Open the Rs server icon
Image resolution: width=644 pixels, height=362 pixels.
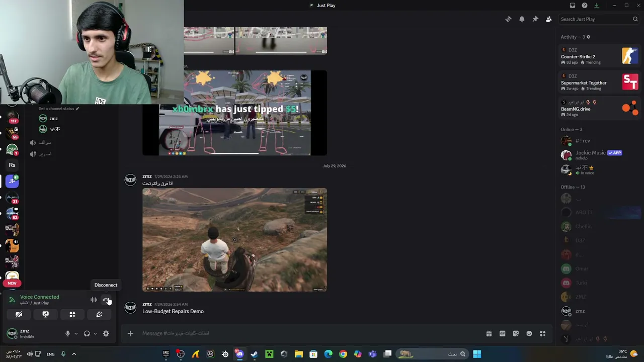click(12, 165)
